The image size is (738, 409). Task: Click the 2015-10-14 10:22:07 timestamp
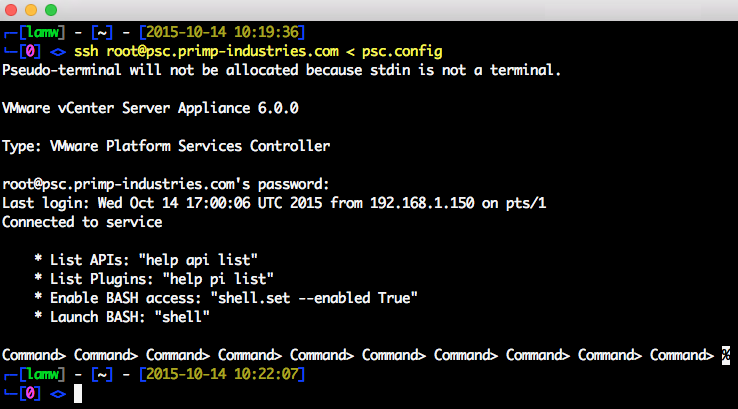point(222,374)
